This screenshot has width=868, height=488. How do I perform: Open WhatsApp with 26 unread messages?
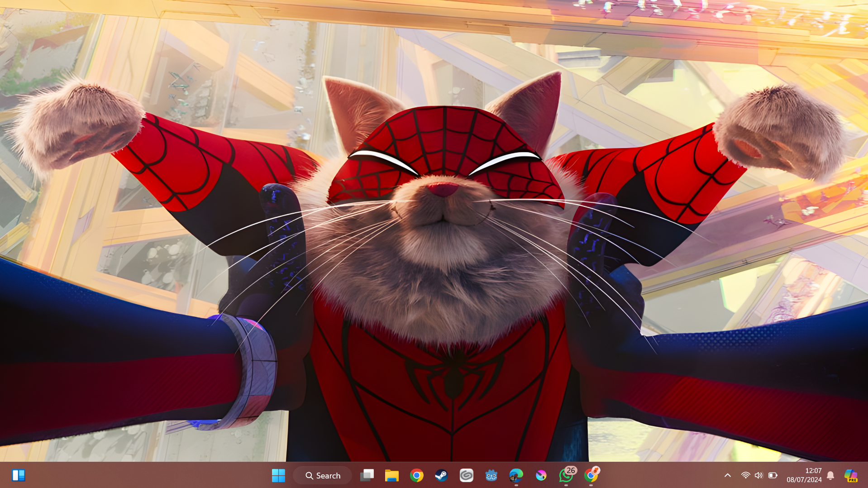pyautogui.click(x=566, y=475)
